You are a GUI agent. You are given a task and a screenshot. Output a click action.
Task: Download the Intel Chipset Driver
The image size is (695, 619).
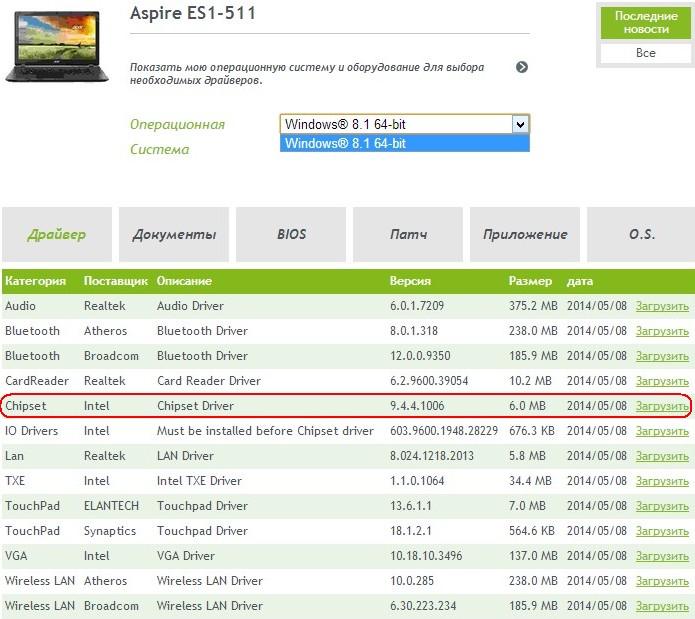coord(662,406)
